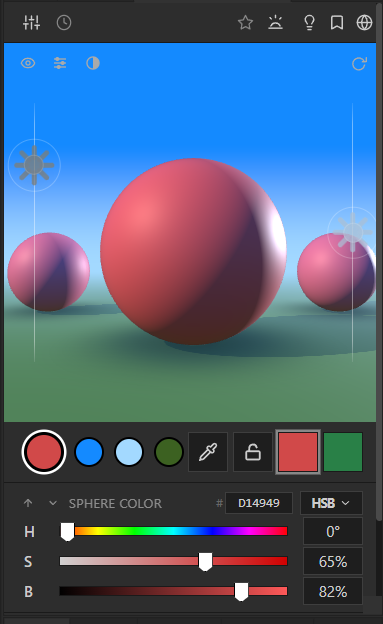Viewport: 383px width, 624px height.
Task: Select the dark green circle swatch
Action: coord(169,452)
